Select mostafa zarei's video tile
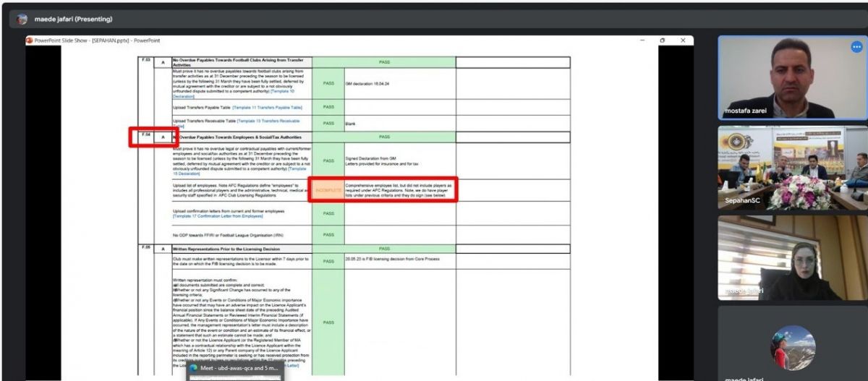868x381 pixels. click(x=791, y=77)
